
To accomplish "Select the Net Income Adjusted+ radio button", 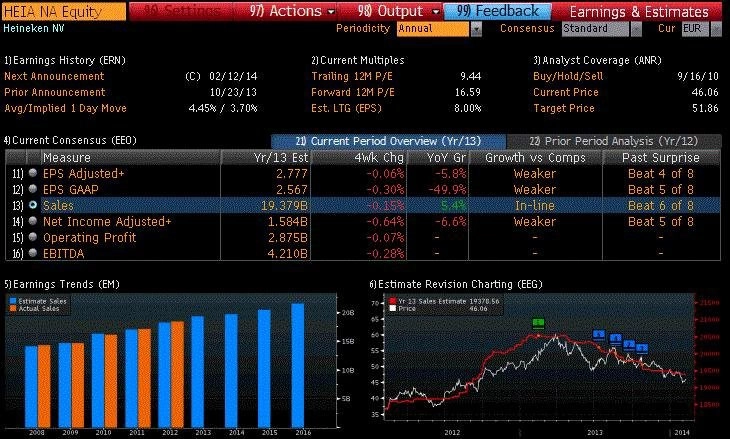I will point(33,221).
